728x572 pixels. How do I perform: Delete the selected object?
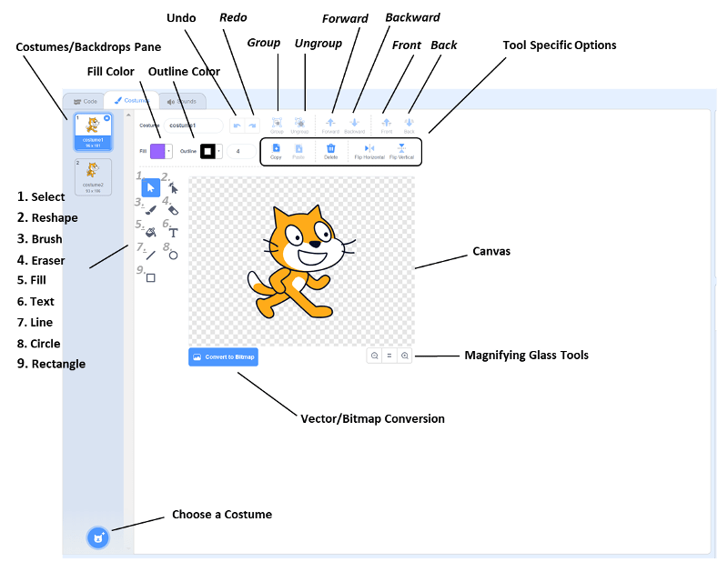(x=330, y=151)
